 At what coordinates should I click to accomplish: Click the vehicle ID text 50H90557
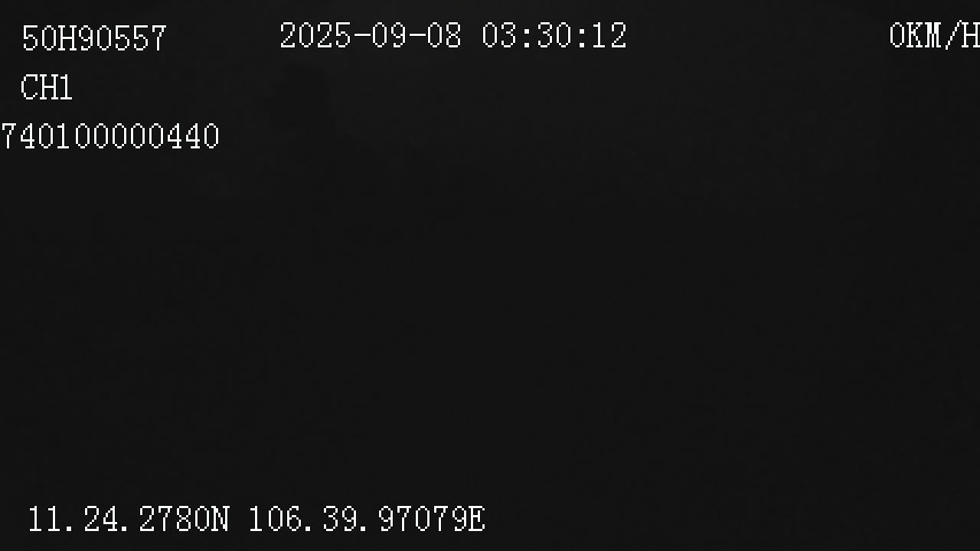point(94,38)
